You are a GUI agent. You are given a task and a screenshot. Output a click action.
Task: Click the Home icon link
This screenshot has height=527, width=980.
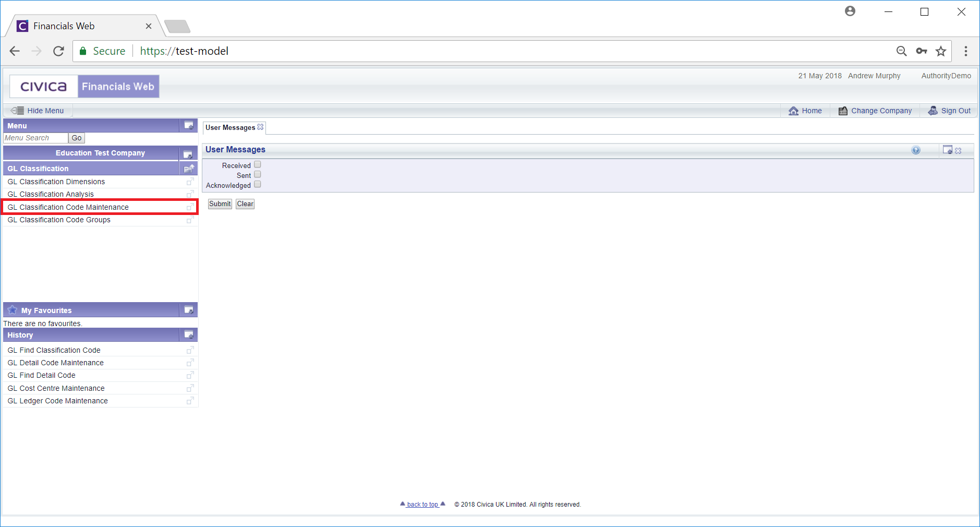pos(793,111)
